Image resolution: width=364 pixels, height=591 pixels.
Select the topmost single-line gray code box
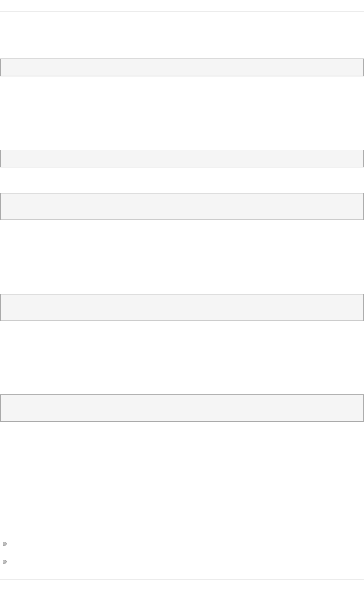pos(182,67)
